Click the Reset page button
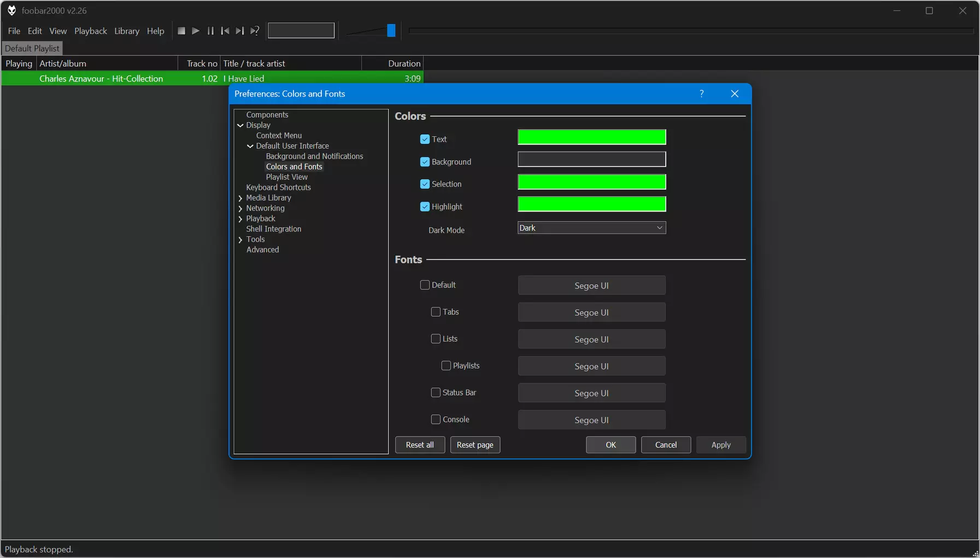 [475, 445]
